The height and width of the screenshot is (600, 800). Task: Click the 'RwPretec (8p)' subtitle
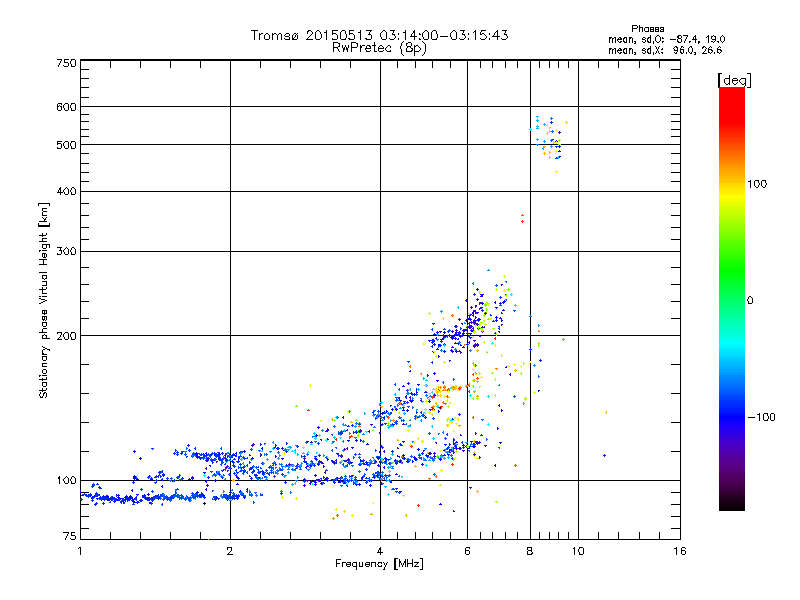coord(379,48)
